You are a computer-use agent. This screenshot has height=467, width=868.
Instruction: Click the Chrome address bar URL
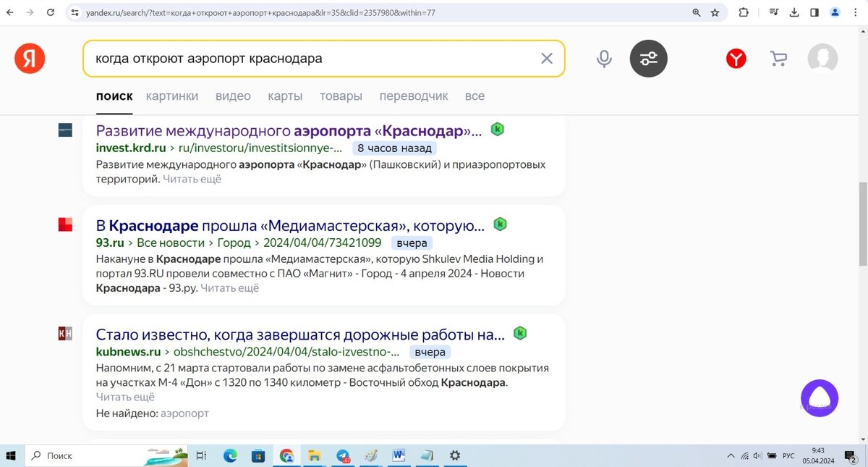[x=260, y=12]
